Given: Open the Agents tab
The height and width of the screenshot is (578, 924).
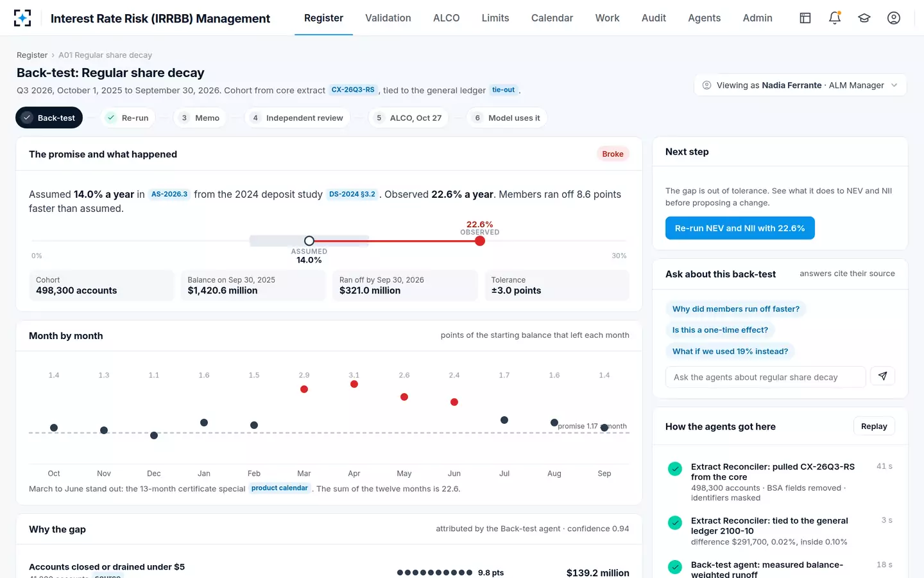Looking at the screenshot, I should [x=705, y=18].
